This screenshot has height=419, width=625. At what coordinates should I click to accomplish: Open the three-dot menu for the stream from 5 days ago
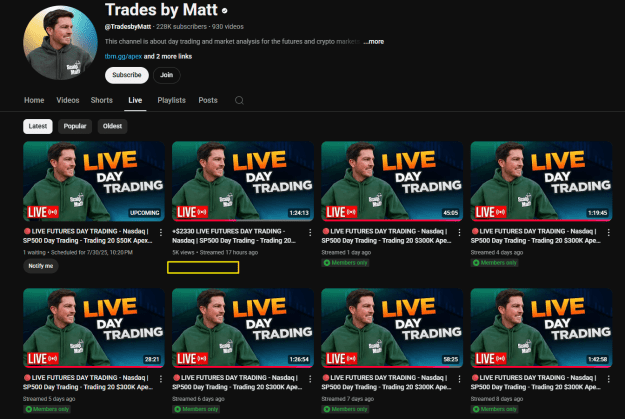pyautogui.click(x=161, y=379)
